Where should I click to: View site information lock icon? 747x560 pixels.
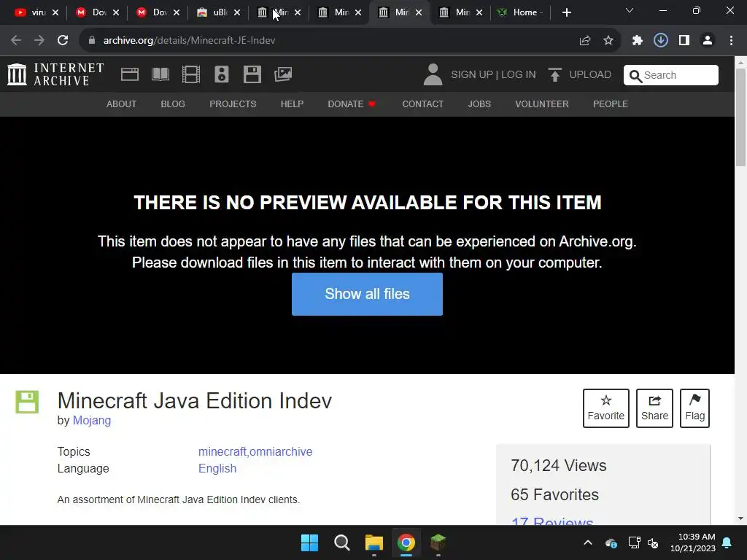92,41
